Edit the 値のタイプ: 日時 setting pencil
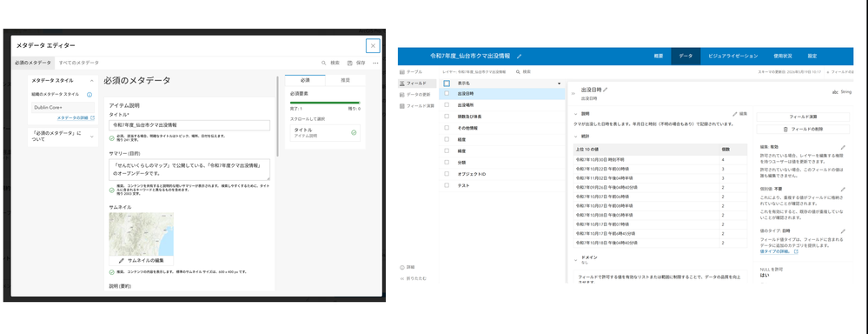Screen dimensions: 868x334 coord(843,231)
